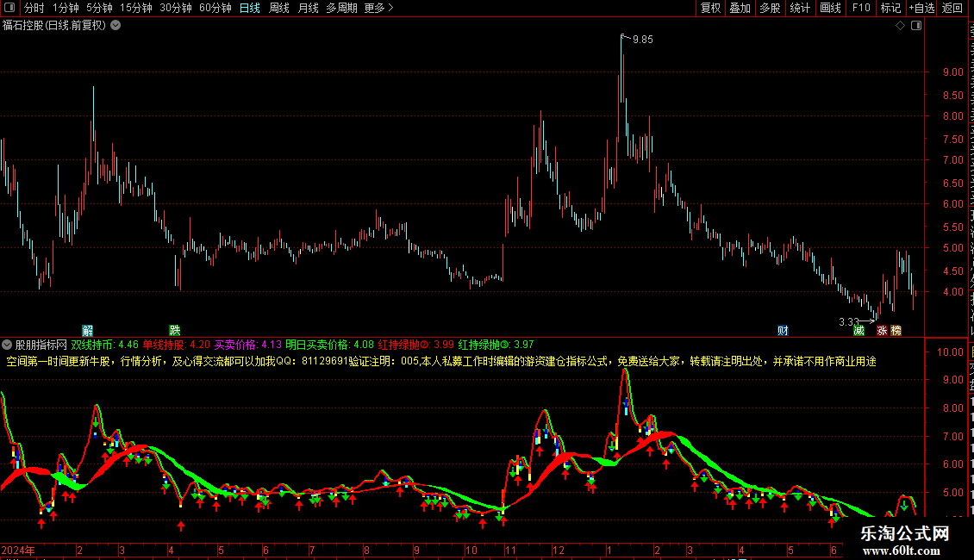The image size is (974, 560).
Task: Select the 30分钟 period tab
Action: tap(176, 8)
